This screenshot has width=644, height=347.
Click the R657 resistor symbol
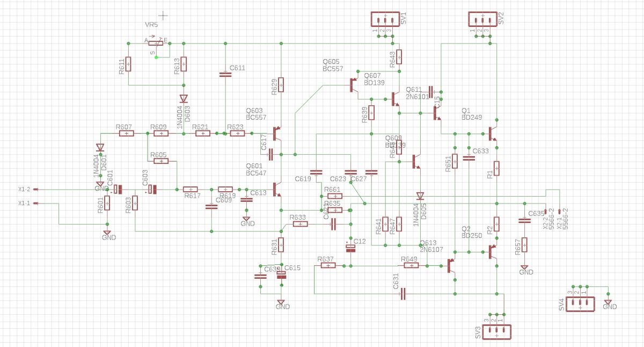coord(524,245)
